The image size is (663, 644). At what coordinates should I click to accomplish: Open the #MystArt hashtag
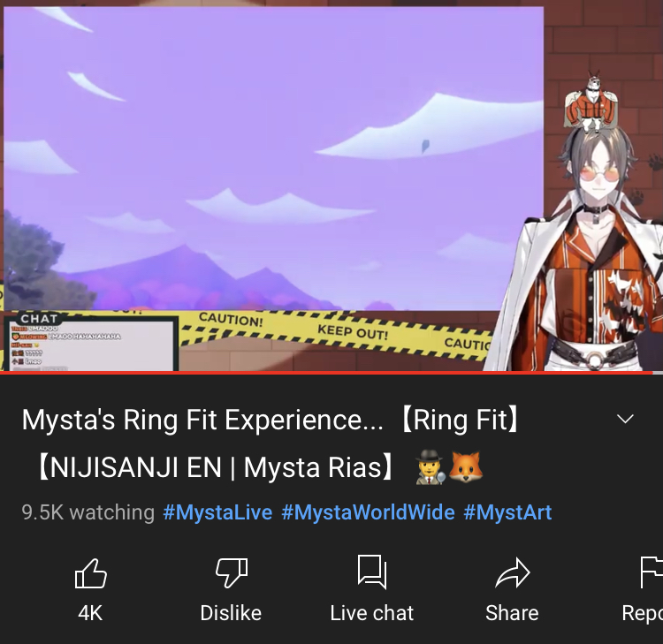coord(507,512)
